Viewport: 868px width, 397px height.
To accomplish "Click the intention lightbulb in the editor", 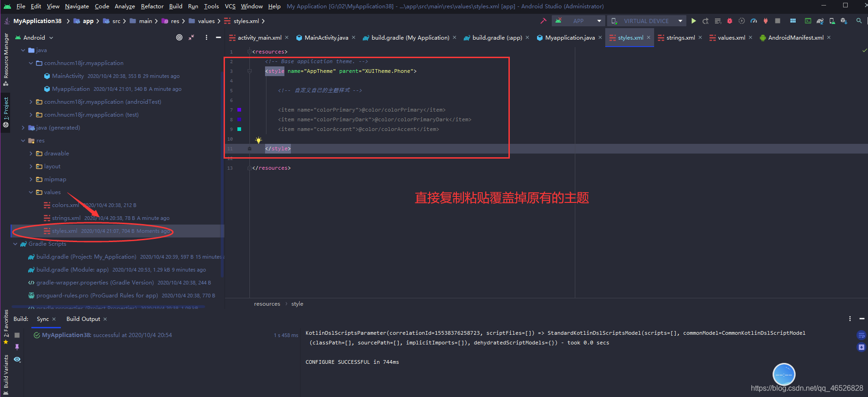I will (x=259, y=140).
